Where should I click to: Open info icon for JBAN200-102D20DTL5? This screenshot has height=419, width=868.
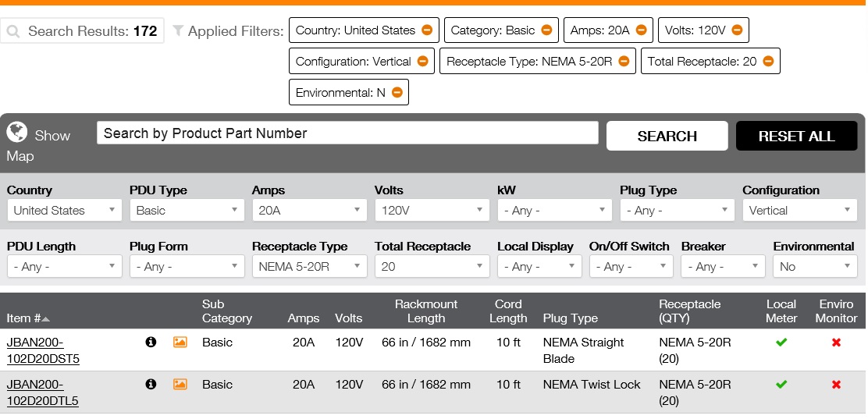pyautogui.click(x=151, y=384)
